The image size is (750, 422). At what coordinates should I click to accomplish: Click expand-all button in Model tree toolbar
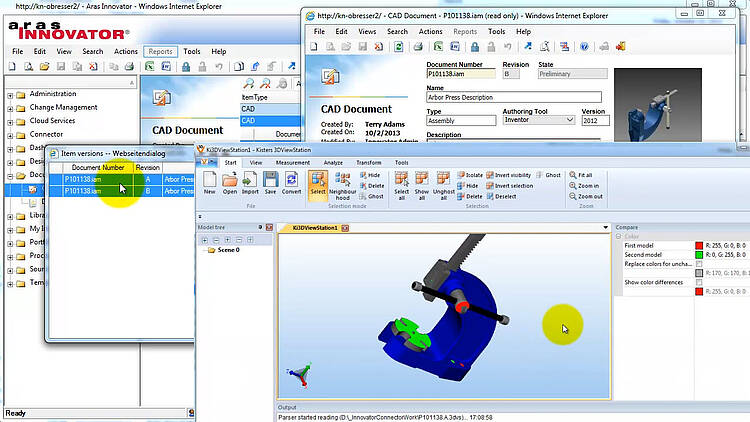(x=205, y=240)
